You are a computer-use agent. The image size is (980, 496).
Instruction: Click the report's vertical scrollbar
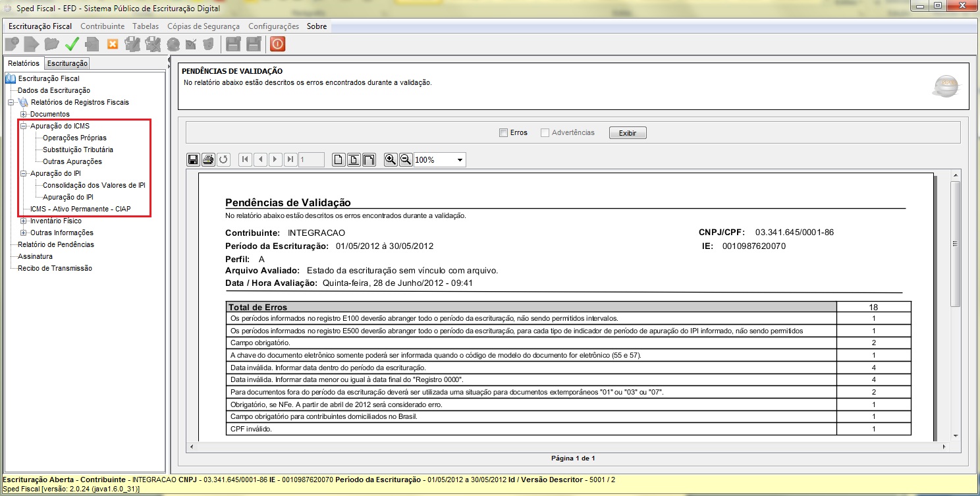click(x=955, y=244)
